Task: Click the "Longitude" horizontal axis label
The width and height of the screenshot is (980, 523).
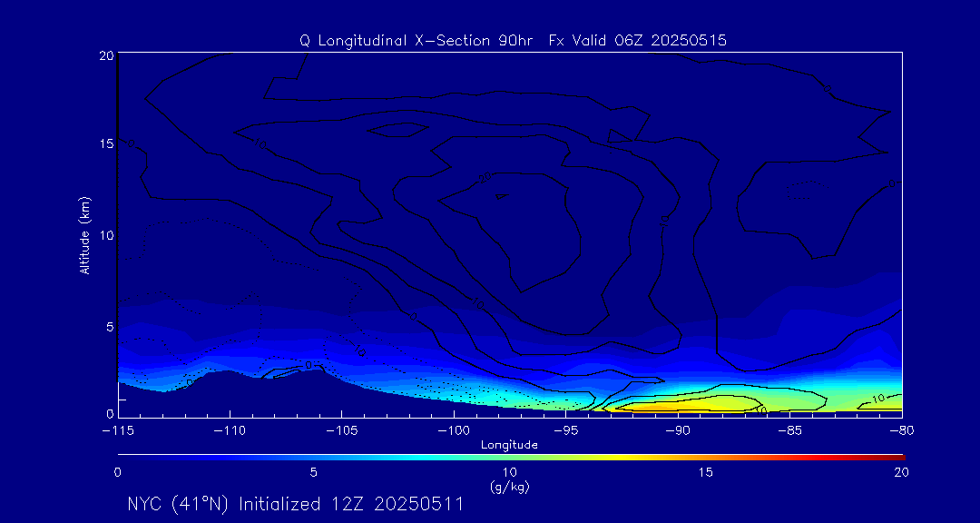Action: tap(509, 445)
